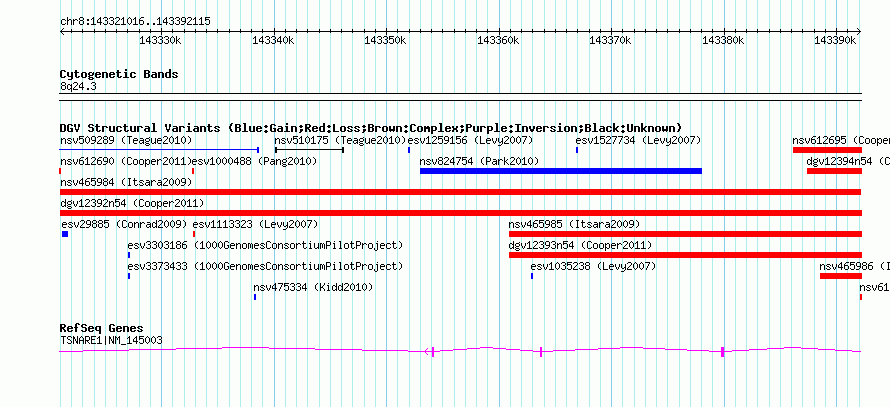Open the nsv510175 (Teague2010) variant label
This screenshot has width=890, height=407.
point(341,140)
